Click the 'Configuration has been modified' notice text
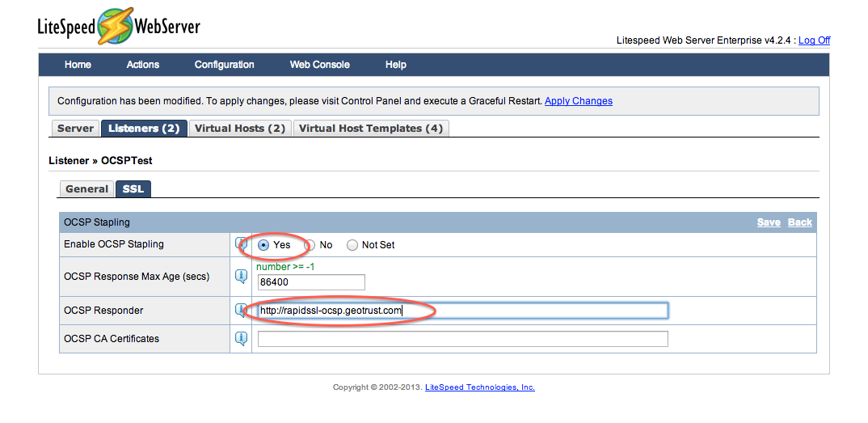Viewport: 868px width, 423px height. coord(300,101)
